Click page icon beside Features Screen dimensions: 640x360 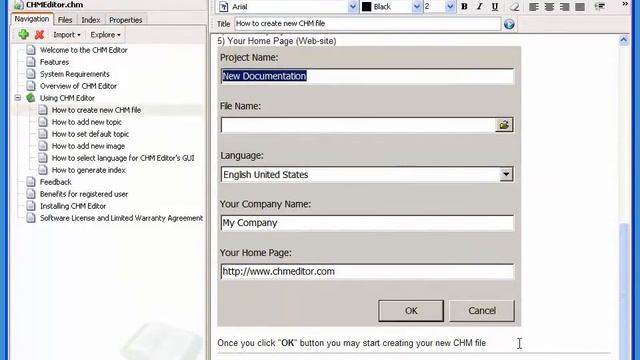31,62
